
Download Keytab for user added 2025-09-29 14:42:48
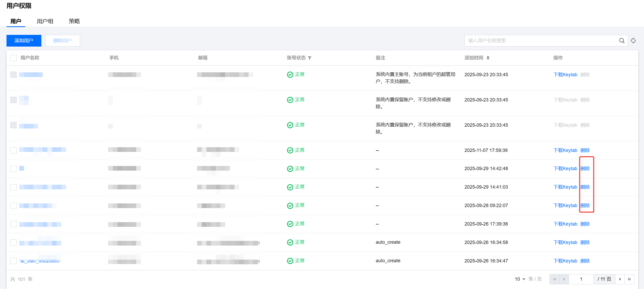(565, 169)
